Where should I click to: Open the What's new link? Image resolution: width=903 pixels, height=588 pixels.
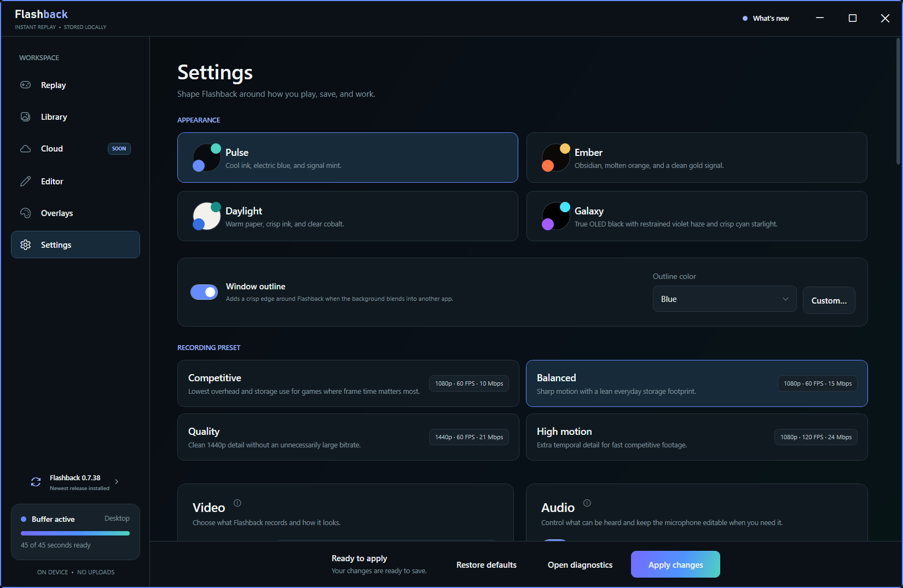pos(766,18)
